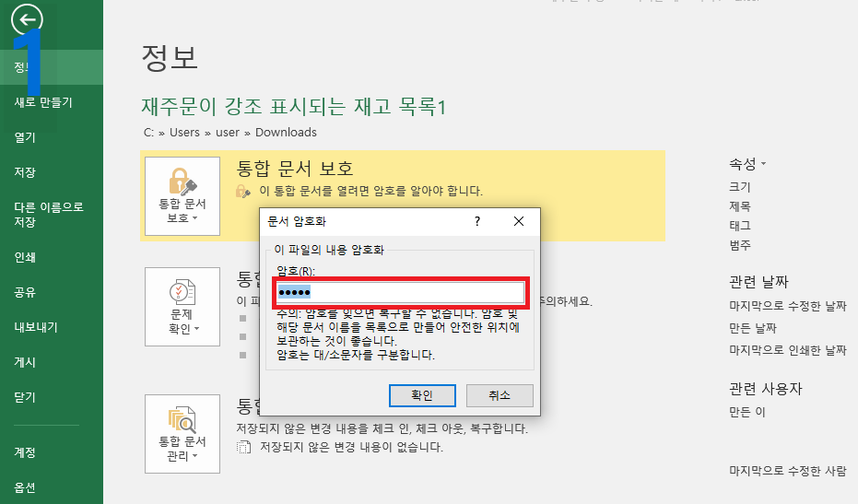
Task: Expand the 속성 properties dropdown
Action: click(747, 164)
